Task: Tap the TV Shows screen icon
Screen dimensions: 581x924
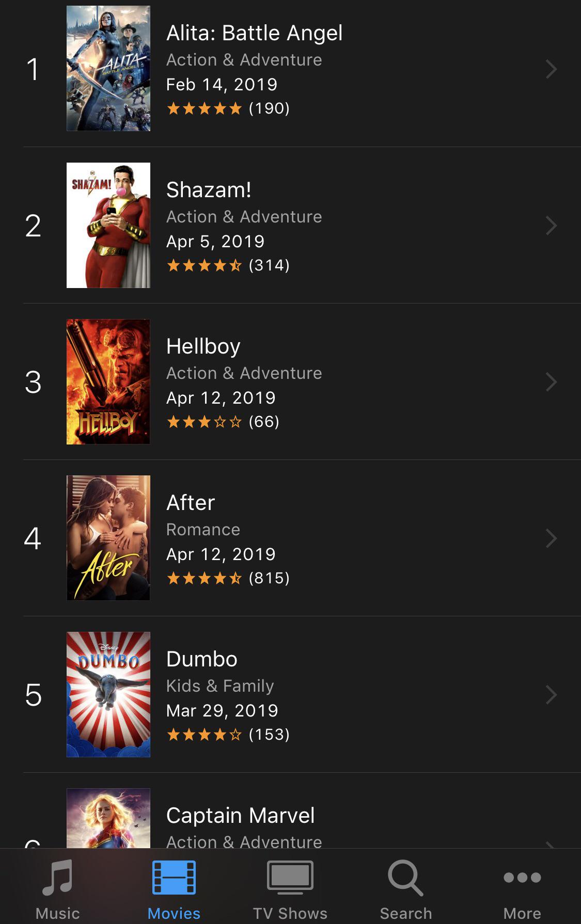Action: (x=290, y=877)
